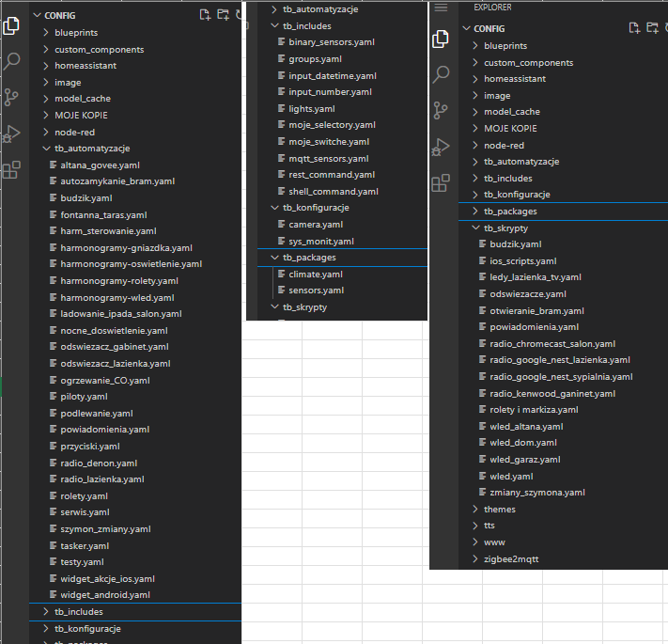This screenshot has width=668, height=644.
Task: Open Search view in right activity bar
Action: [441, 75]
